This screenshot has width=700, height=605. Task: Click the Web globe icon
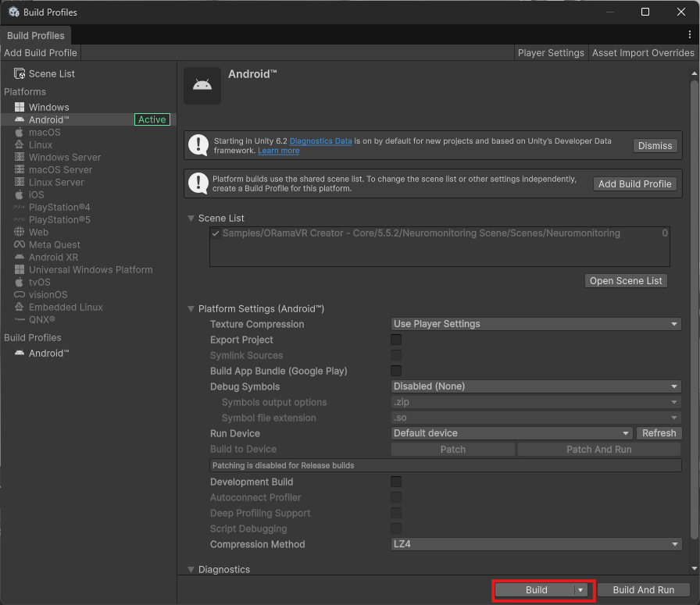pyautogui.click(x=20, y=232)
